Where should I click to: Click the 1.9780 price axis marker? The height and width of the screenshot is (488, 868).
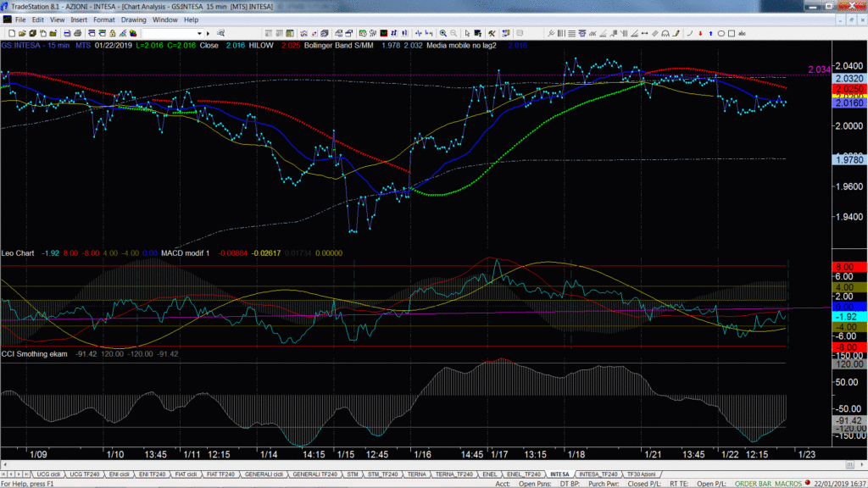pos(849,159)
